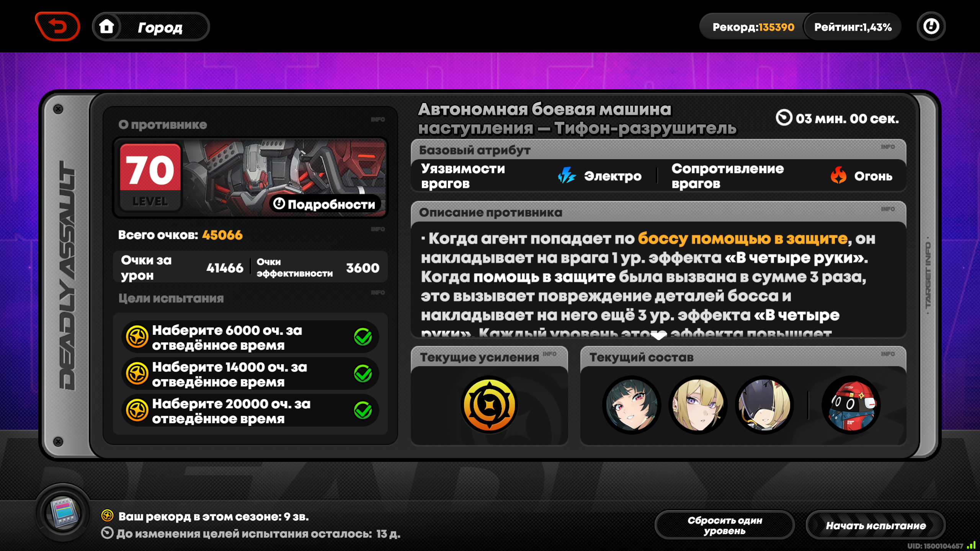Click the red-capped Bangboo portrait

pyautogui.click(x=851, y=405)
